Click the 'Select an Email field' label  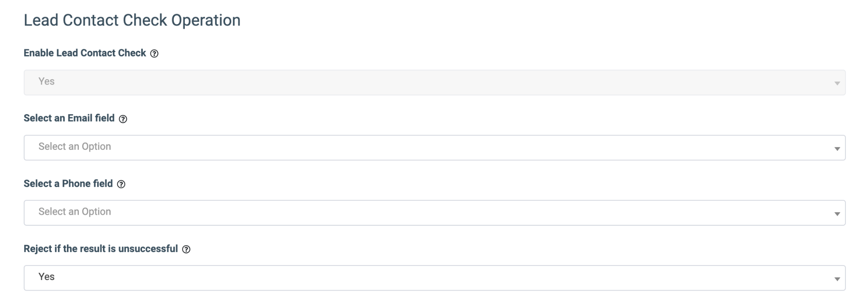69,118
